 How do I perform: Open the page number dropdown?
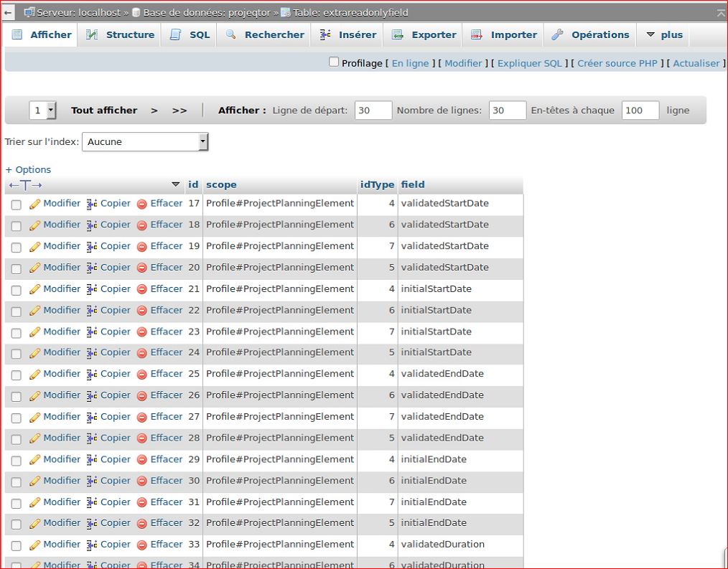pos(42,110)
